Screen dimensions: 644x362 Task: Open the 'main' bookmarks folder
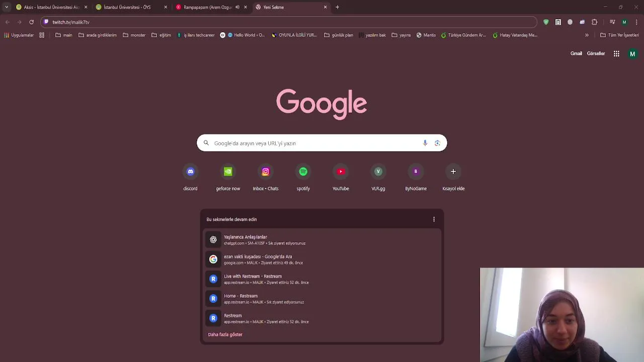(x=64, y=35)
